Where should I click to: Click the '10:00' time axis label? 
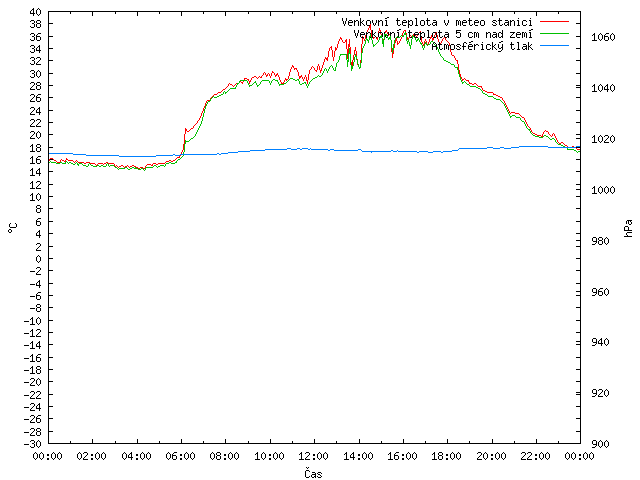click(269, 456)
